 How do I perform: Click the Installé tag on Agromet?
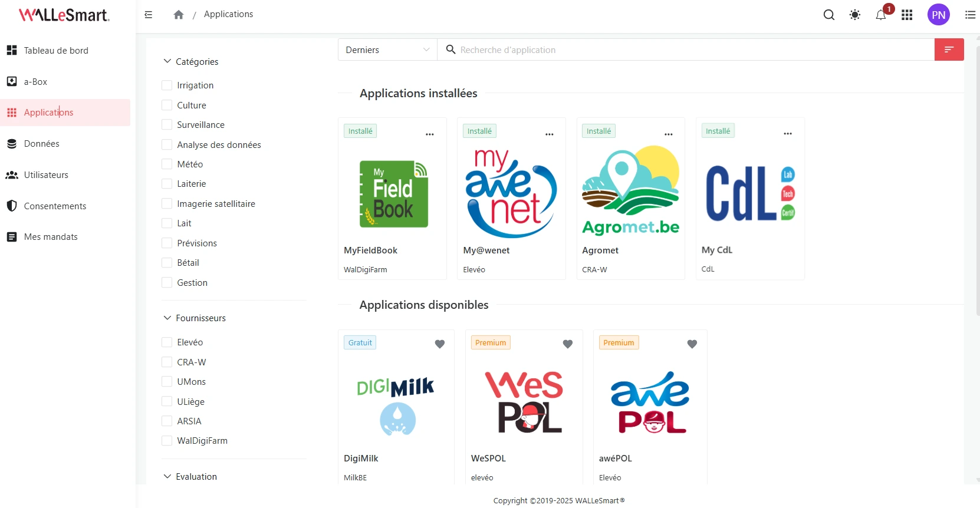click(598, 131)
